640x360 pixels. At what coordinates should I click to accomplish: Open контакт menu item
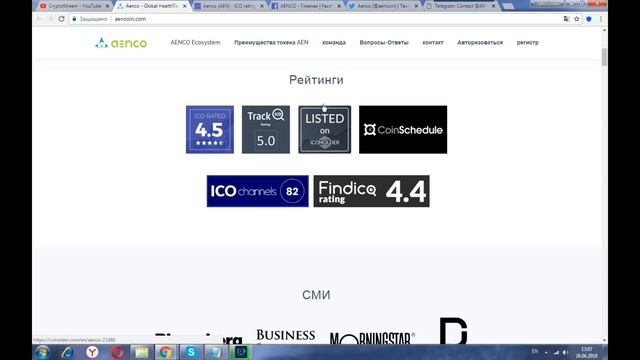[x=433, y=42]
